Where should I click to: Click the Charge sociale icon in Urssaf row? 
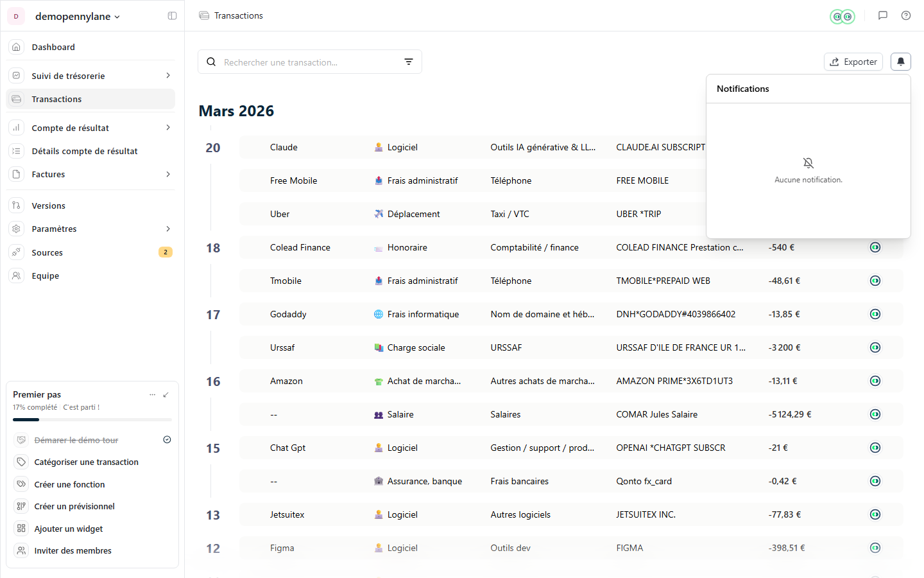(x=379, y=347)
